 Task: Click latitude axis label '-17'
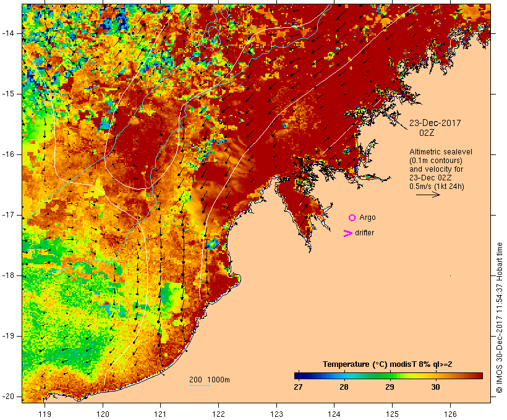point(9,215)
